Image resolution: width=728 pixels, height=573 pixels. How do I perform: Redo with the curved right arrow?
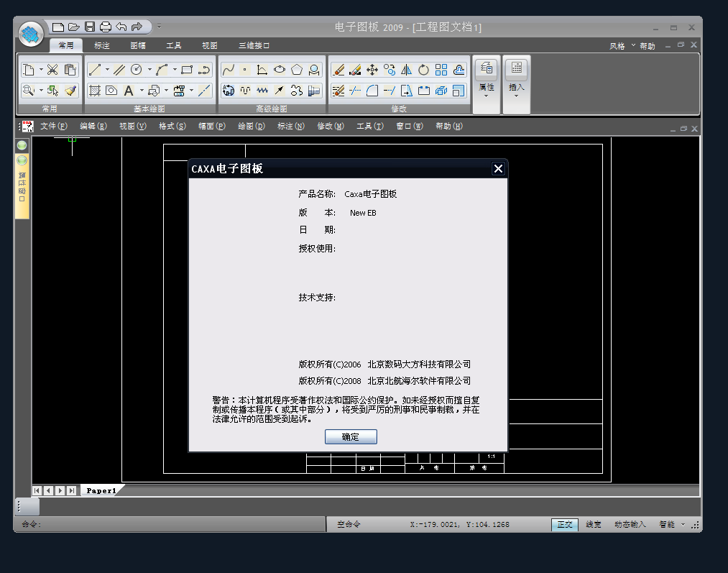[x=137, y=27]
